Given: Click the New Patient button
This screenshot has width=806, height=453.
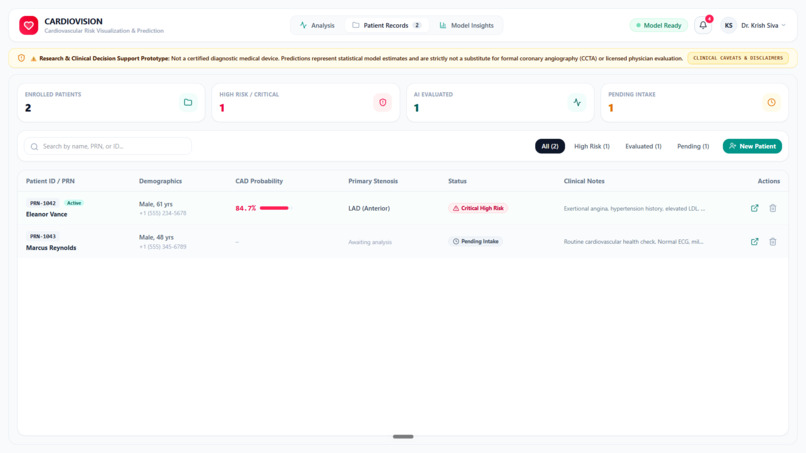Looking at the screenshot, I should click(752, 146).
